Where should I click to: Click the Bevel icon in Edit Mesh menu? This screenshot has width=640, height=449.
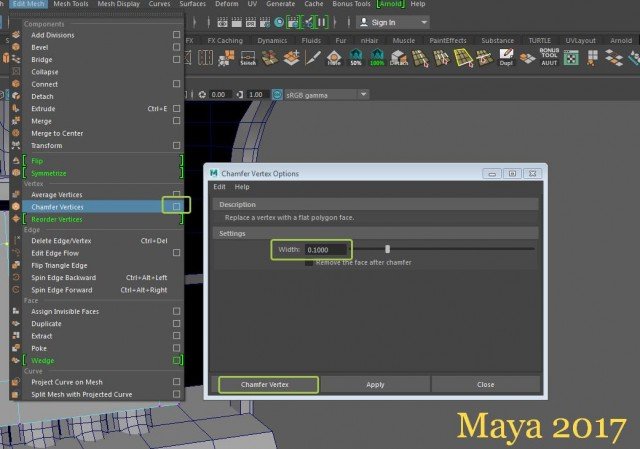(16, 47)
